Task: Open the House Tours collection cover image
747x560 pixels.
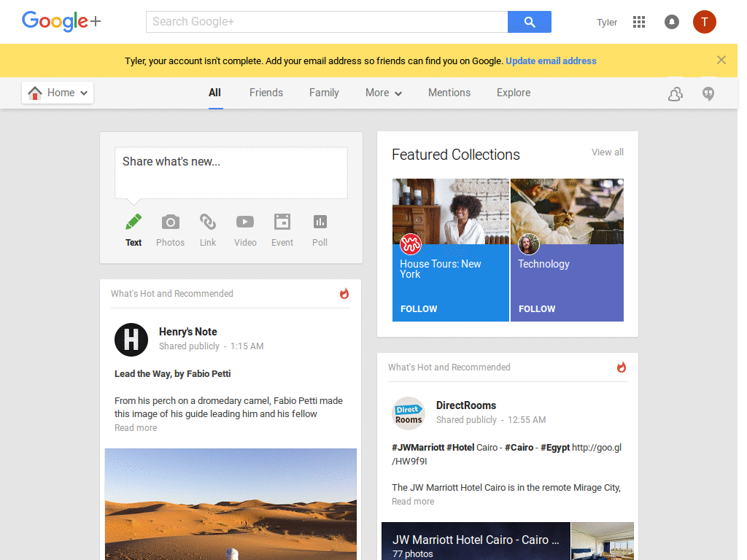Action: tap(451, 211)
